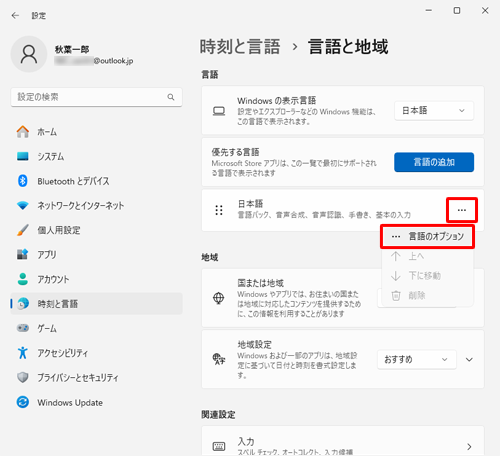Click the three-dot more button for 日本語
Screen dimensions: 500x456
tap(462, 210)
